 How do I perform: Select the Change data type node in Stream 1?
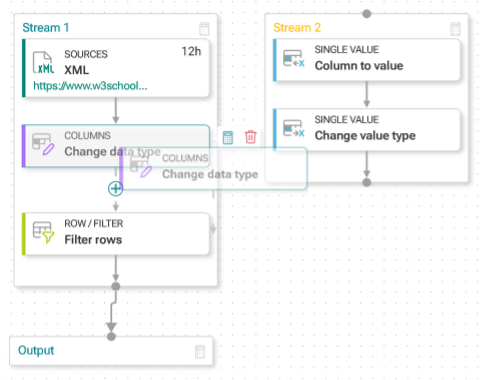[x=116, y=145]
